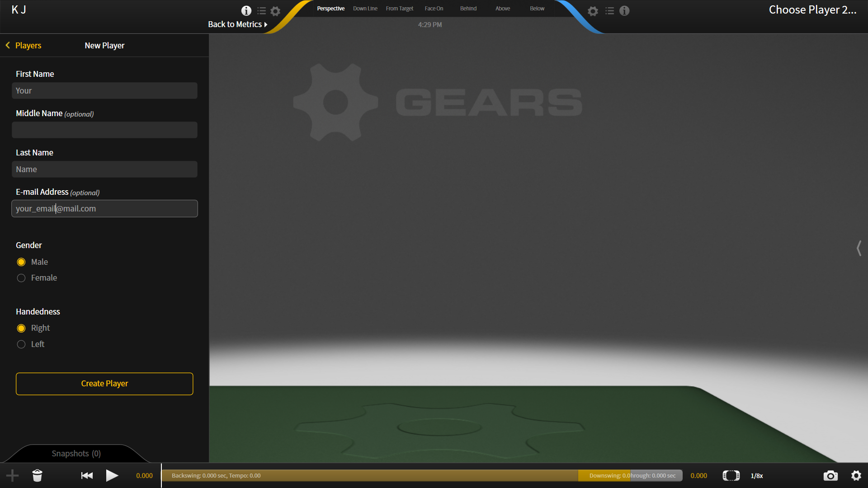Click Choose Player 2 header
The image size is (868, 488).
[813, 10]
